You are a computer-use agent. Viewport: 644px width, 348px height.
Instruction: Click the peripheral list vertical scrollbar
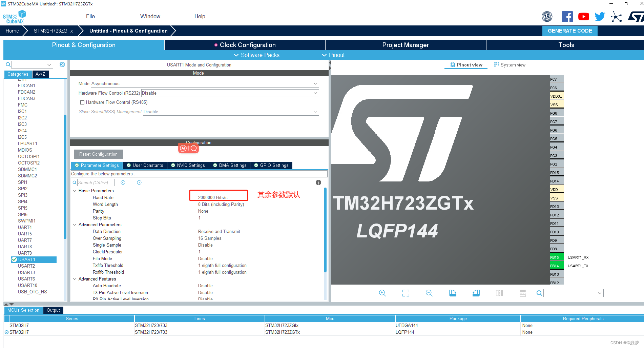[x=65, y=178]
